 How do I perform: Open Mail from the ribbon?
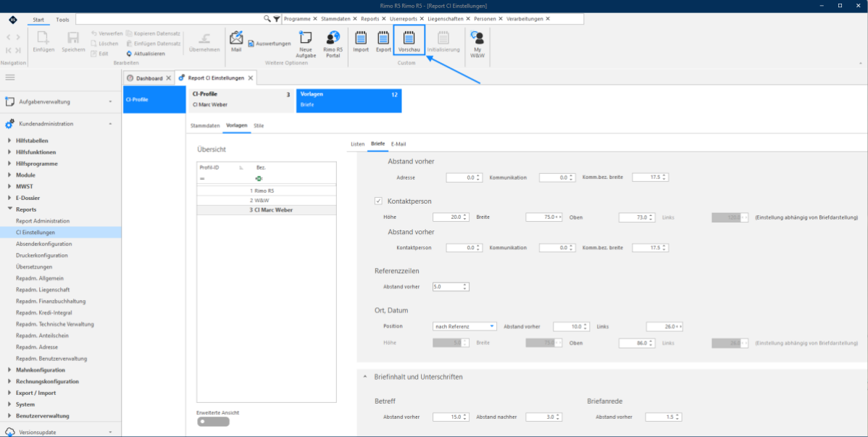[236, 41]
